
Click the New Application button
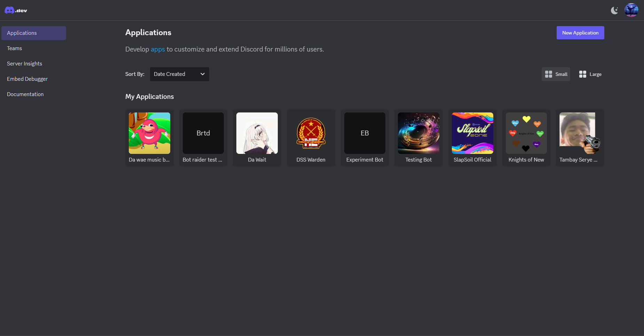click(580, 32)
